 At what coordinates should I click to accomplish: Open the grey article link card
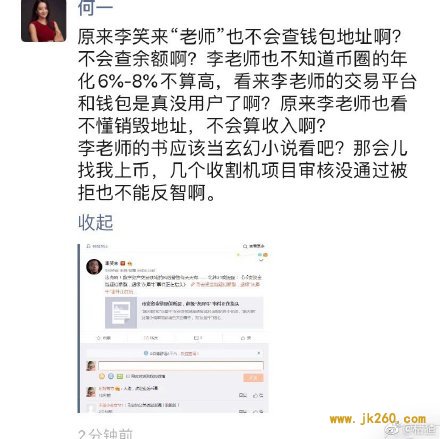[x=184, y=312]
